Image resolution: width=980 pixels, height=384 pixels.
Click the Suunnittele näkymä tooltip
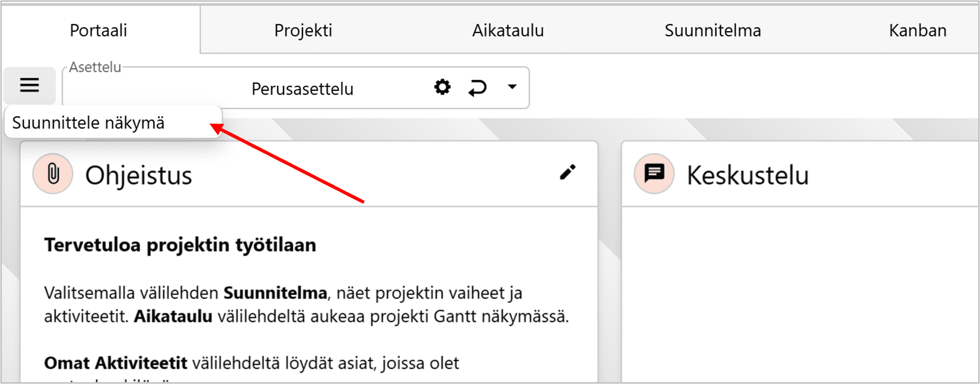tap(89, 123)
